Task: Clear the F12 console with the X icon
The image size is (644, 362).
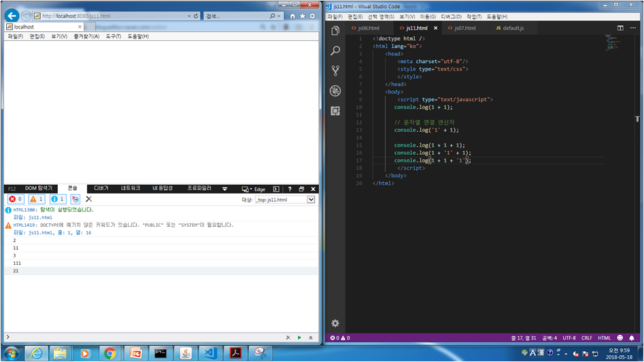Action: tap(88, 199)
